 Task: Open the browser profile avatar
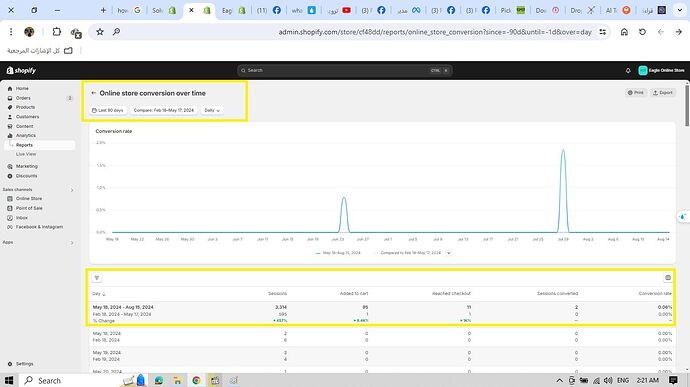[x=29, y=32]
